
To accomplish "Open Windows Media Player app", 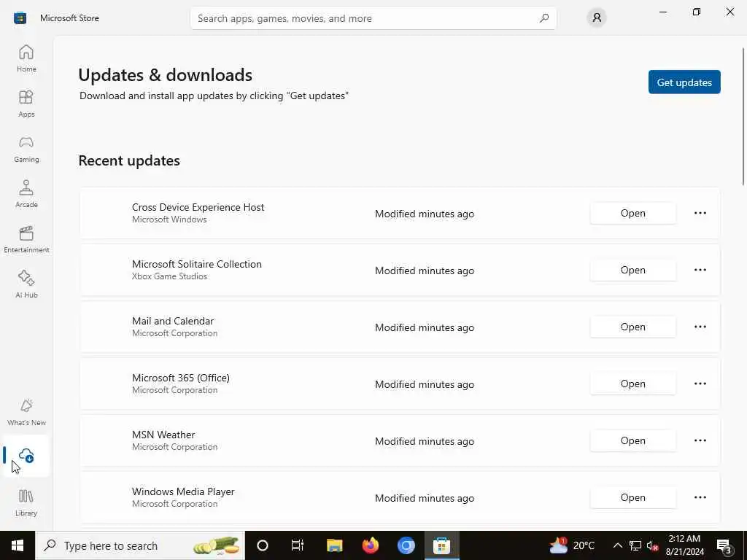I will pos(632,497).
